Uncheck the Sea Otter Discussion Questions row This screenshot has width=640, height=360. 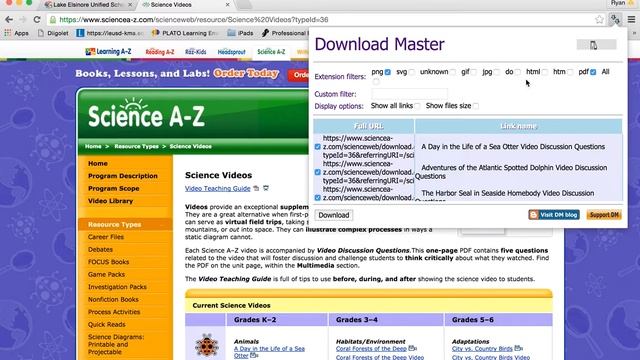click(x=318, y=147)
